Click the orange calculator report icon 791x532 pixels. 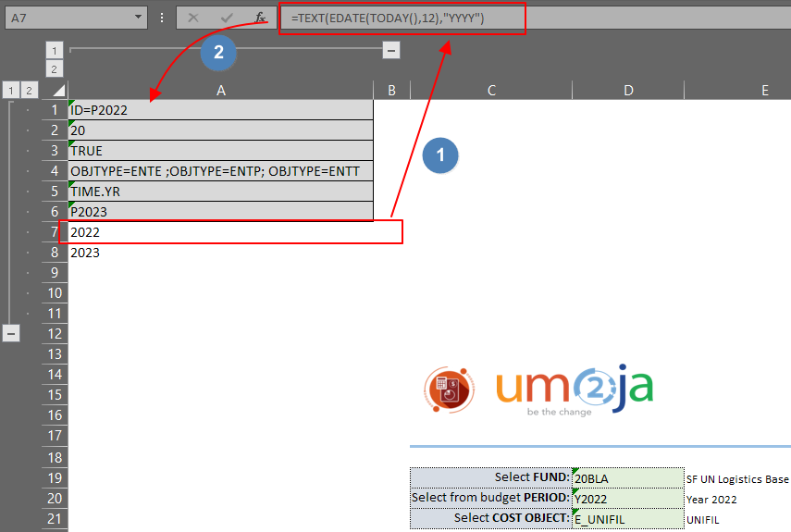tap(449, 390)
